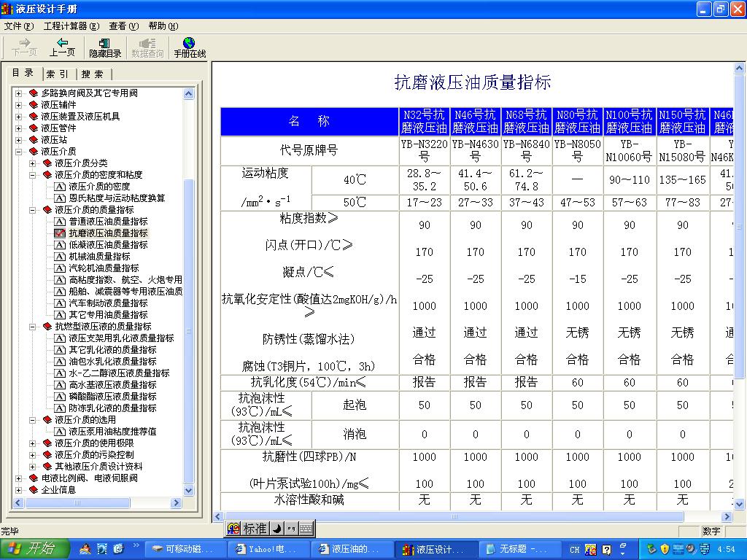Open 机械油质量指标 page

coord(99,257)
